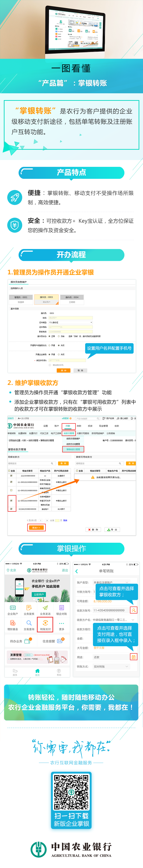
Task: Toggle the checkbox for account 6226629999999999
Action: pyautogui.click(x=11, y=509)
